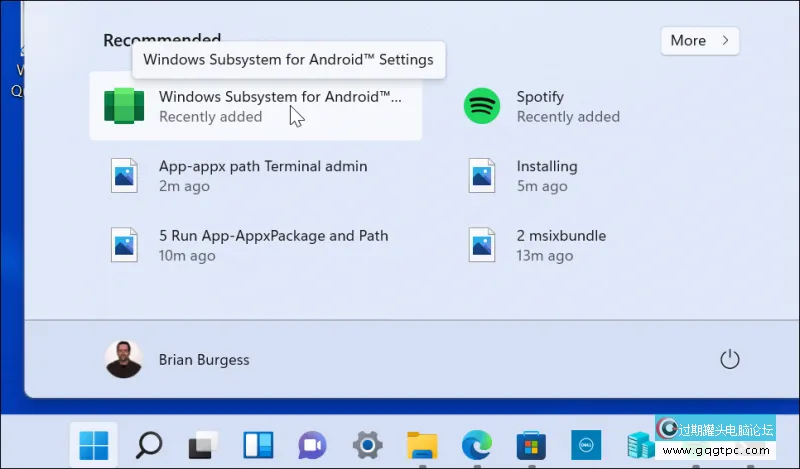Screen dimensions: 800x469
Task: Open Microsoft Store from taskbar
Action: pyautogui.click(x=530, y=444)
